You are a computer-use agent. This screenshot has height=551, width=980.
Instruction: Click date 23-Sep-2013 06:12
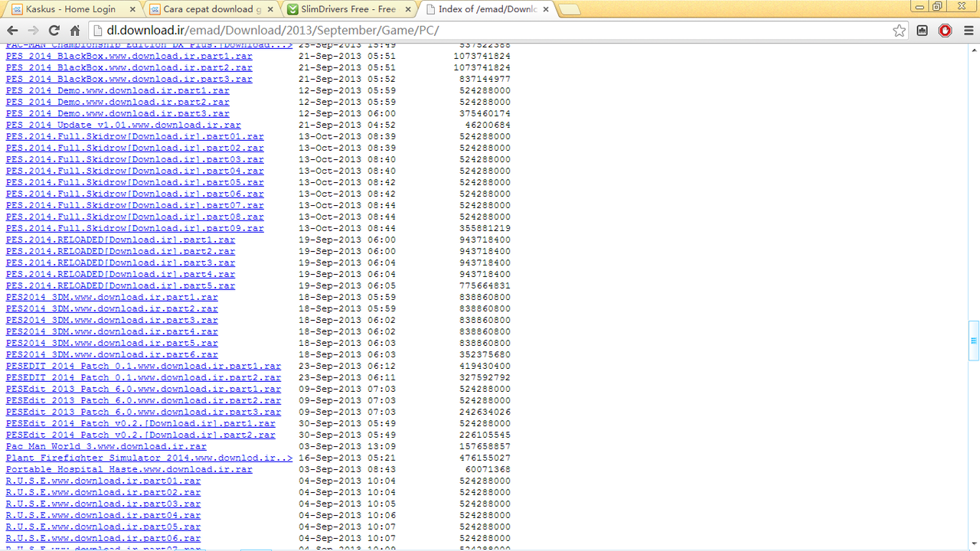click(x=347, y=366)
